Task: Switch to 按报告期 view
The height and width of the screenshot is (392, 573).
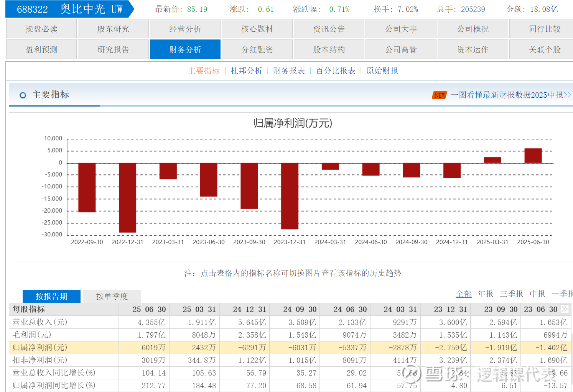Action: tap(51, 296)
